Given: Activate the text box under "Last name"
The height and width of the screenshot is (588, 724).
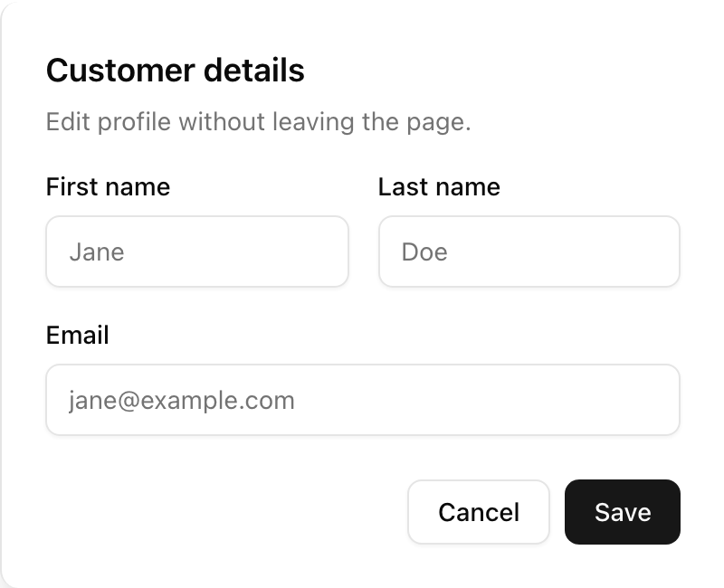Looking at the screenshot, I should (529, 251).
